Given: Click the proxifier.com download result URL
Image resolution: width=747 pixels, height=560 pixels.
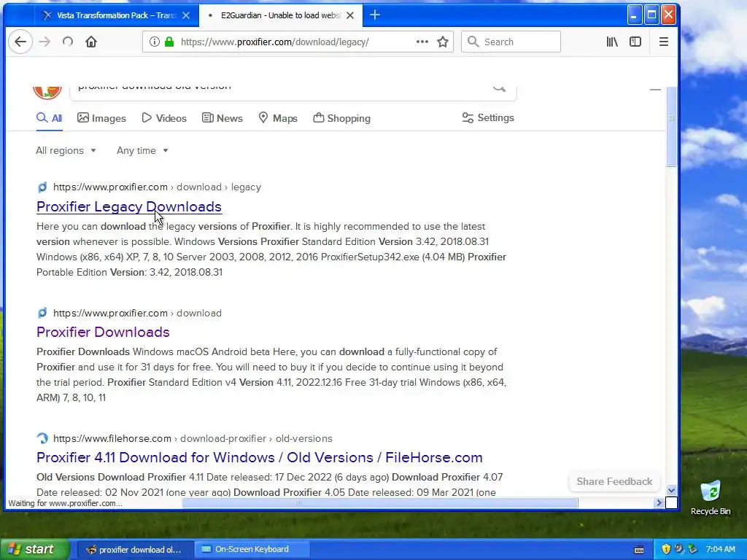Looking at the screenshot, I should (137, 314).
